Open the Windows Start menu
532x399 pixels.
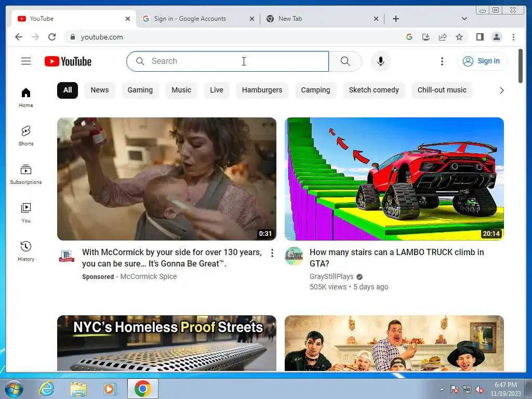click(x=14, y=389)
